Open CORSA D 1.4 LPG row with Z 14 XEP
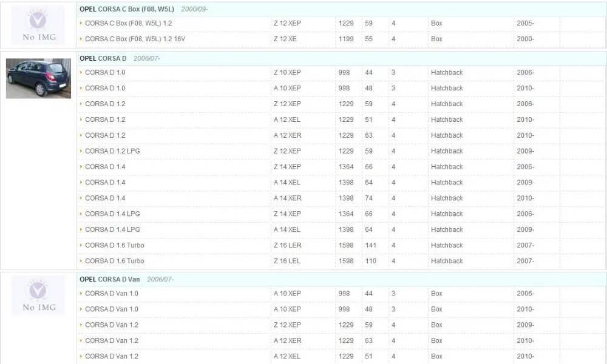 112,214
